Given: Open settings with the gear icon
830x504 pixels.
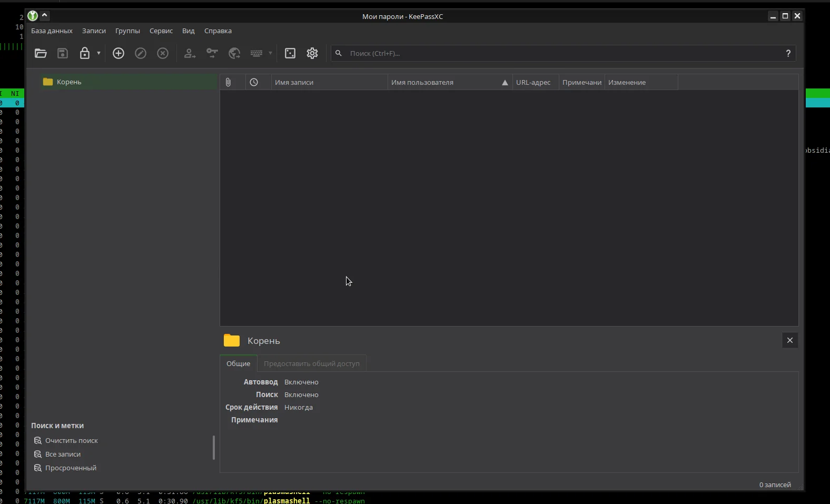Looking at the screenshot, I should click(x=312, y=53).
